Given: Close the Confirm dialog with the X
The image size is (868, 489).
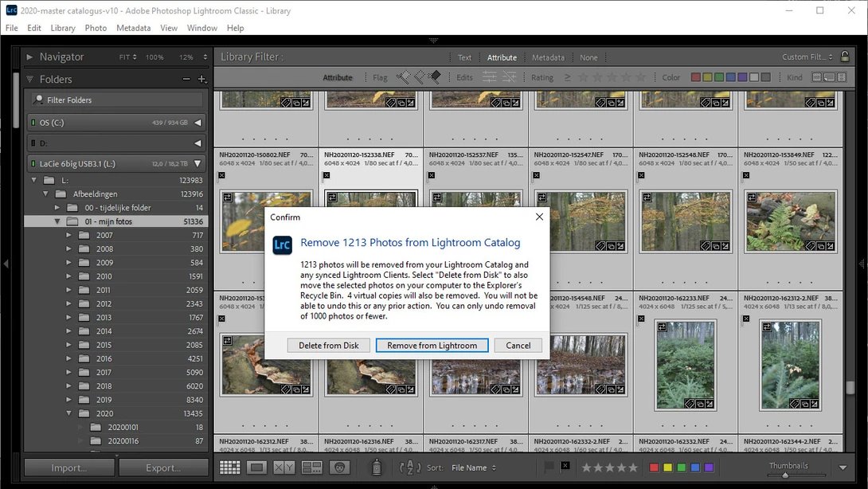Looking at the screenshot, I should click(539, 217).
